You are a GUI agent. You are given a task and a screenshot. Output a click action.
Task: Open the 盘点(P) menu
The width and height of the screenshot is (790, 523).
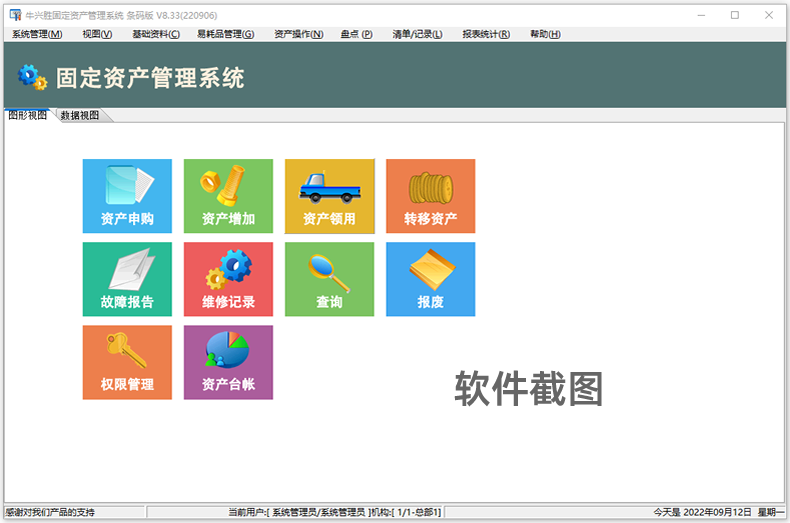(x=356, y=34)
